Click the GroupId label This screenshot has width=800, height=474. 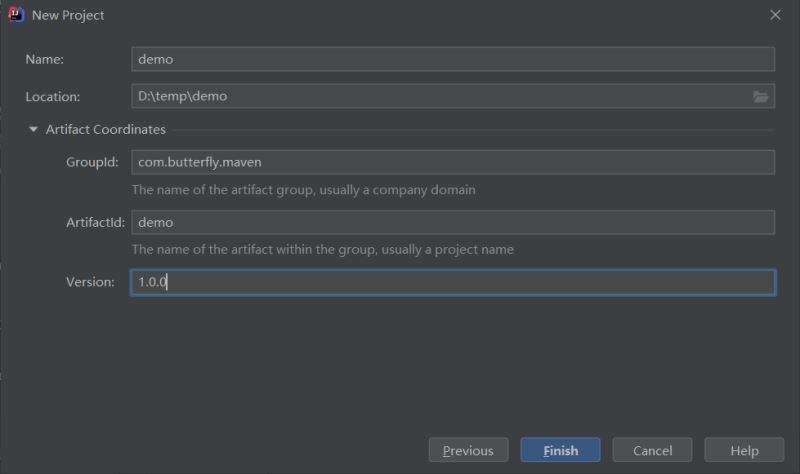coord(92,162)
